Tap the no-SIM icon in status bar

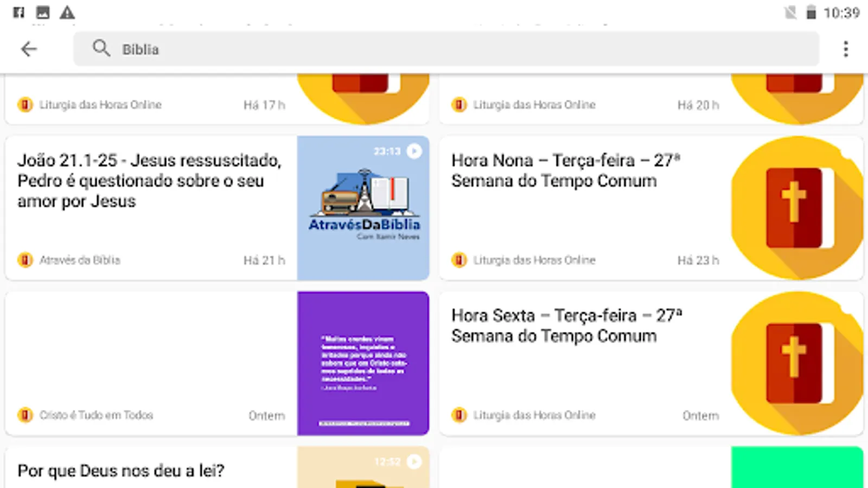tap(790, 12)
